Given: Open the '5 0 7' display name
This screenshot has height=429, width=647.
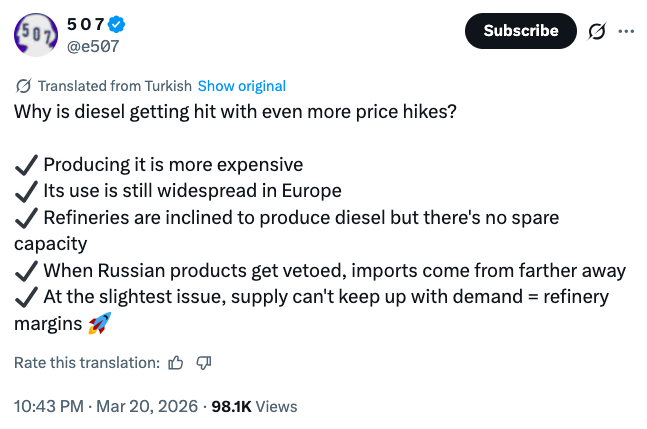Looking at the screenshot, I should [x=88, y=24].
